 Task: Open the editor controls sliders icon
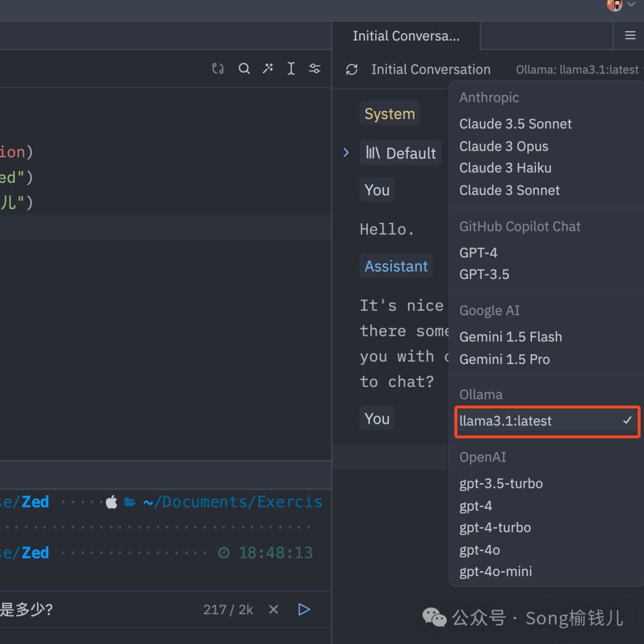coord(315,68)
